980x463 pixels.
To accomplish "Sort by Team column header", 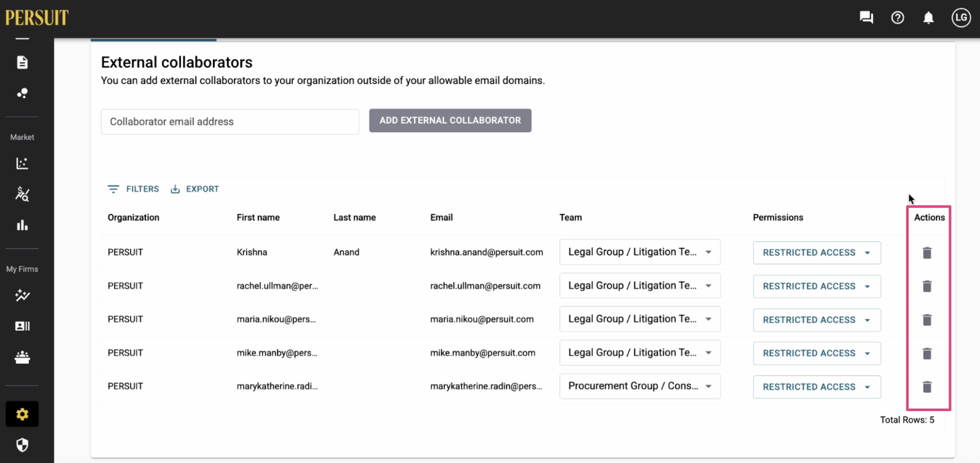I will click(570, 218).
